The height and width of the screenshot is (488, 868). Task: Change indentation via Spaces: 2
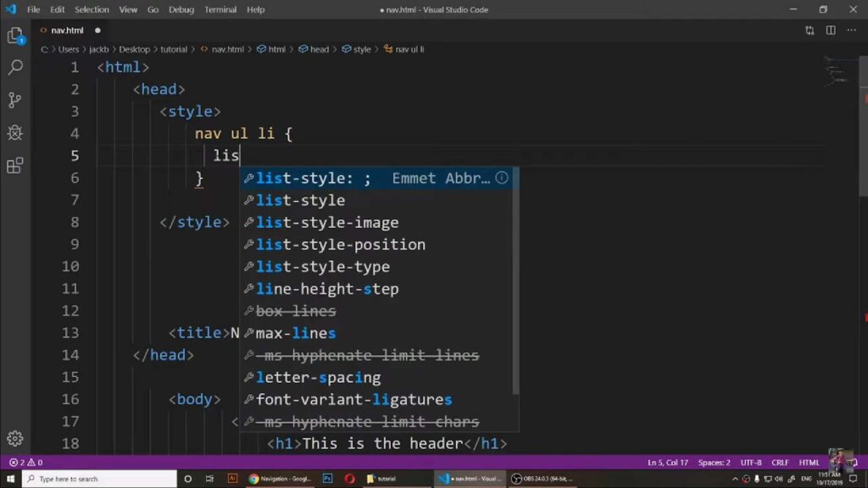pyautogui.click(x=714, y=462)
